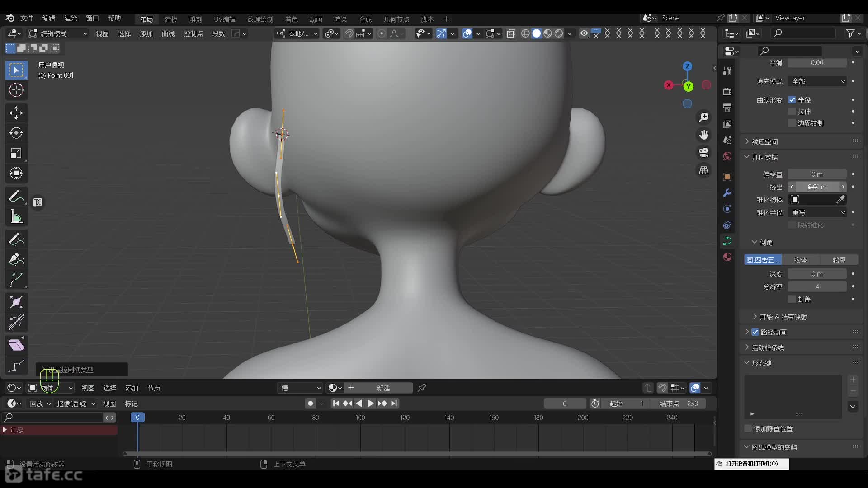Select the 轮廓 bevel mode button
The height and width of the screenshot is (488, 868).
(x=839, y=260)
